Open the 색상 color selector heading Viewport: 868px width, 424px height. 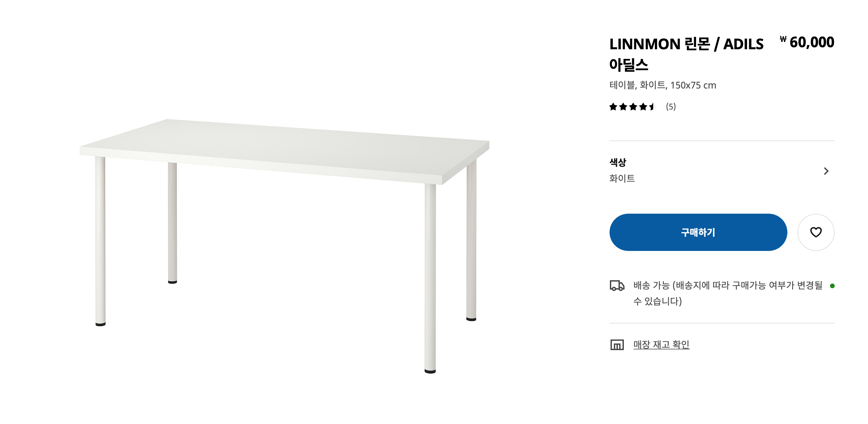[617, 162]
